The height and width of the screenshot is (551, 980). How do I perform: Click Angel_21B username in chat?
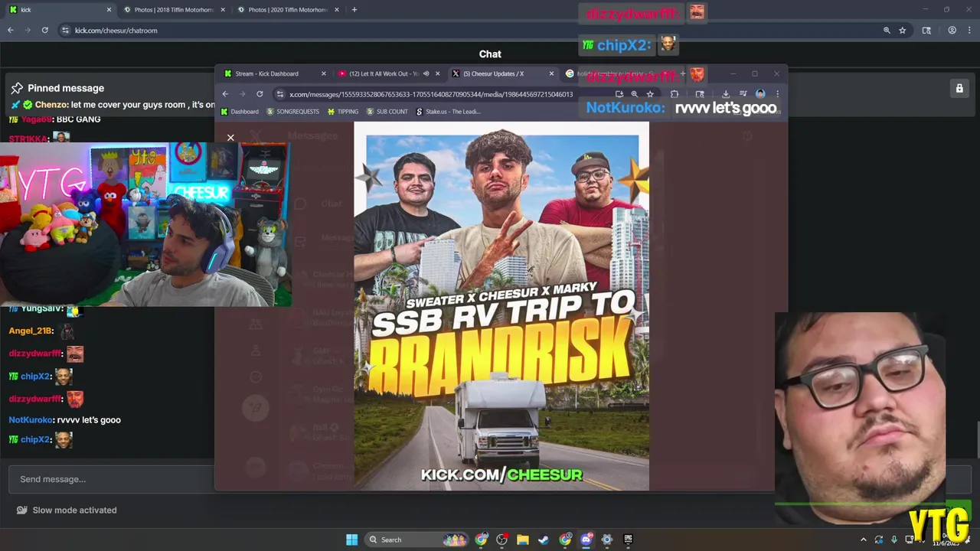(x=31, y=331)
